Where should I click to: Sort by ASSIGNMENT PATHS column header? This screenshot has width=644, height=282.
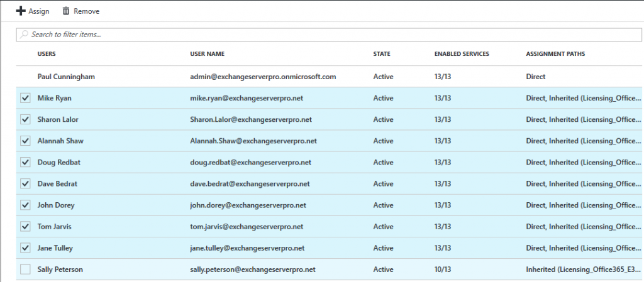pos(556,53)
